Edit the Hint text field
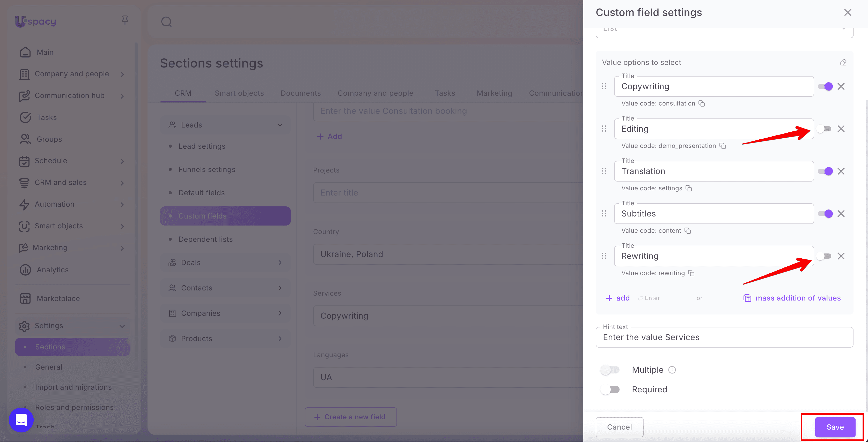 pos(724,337)
